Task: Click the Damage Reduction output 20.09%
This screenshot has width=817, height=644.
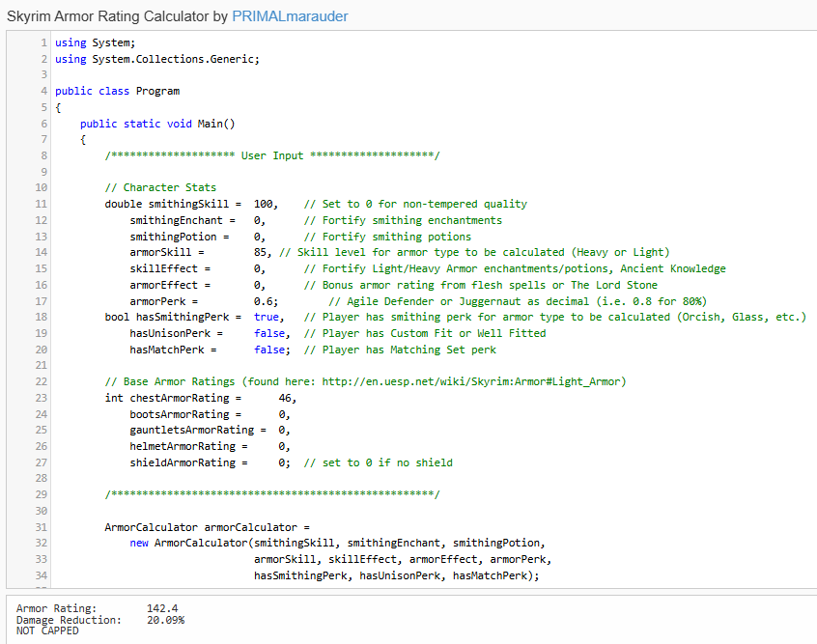Action: pos(166,620)
